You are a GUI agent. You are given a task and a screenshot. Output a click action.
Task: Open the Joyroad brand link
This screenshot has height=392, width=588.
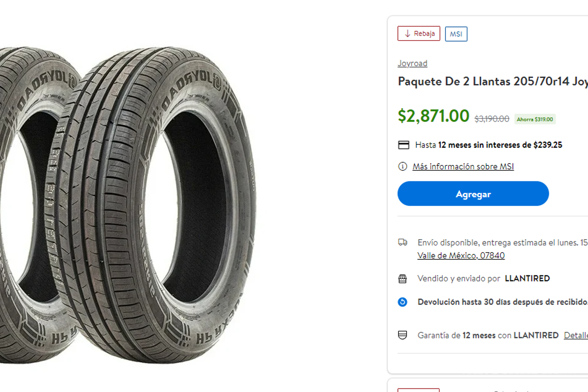pyautogui.click(x=412, y=63)
